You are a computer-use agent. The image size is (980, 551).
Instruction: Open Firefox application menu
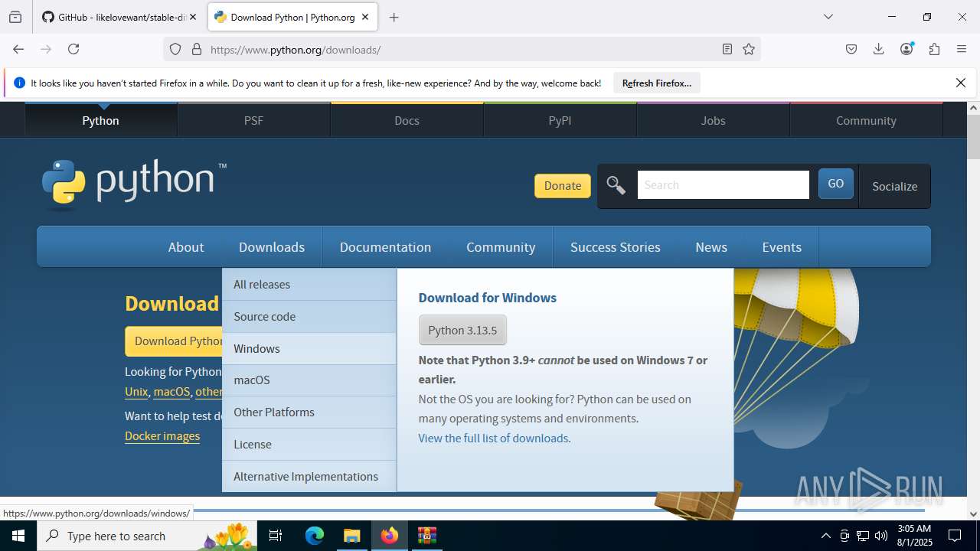tap(962, 49)
